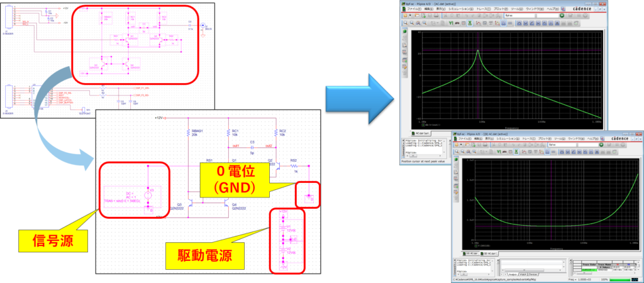This screenshot has height=283, width=644.
Task: Open 編集 menu in lower PSpice window
Action: pyautogui.click(x=478, y=139)
